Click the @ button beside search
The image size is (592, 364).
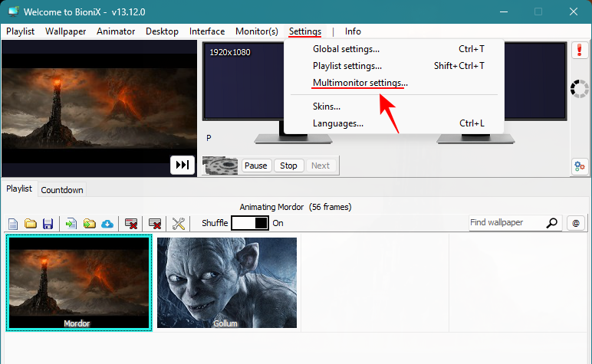tap(576, 223)
